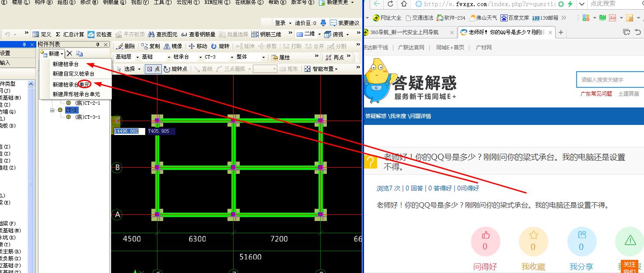This screenshot has width=644, height=273.
Task: Open 广材网 link
Action: click(x=483, y=48)
